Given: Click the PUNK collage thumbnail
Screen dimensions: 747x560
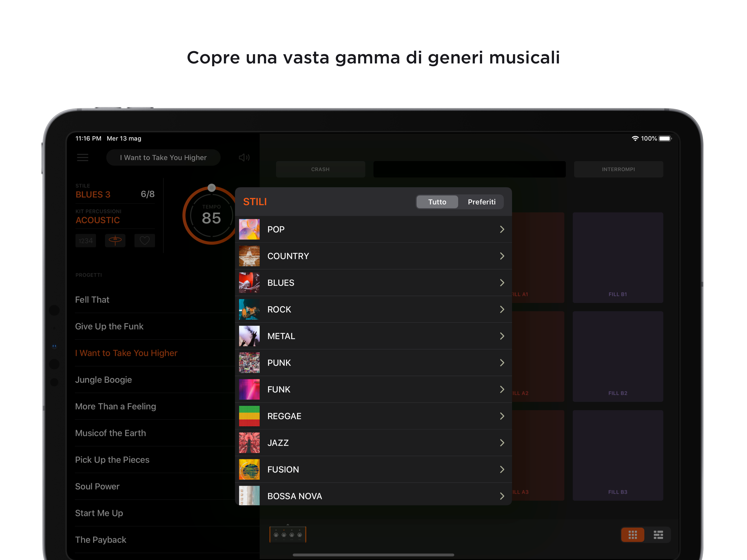Looking at the screenshot, I should pos(249,363).
